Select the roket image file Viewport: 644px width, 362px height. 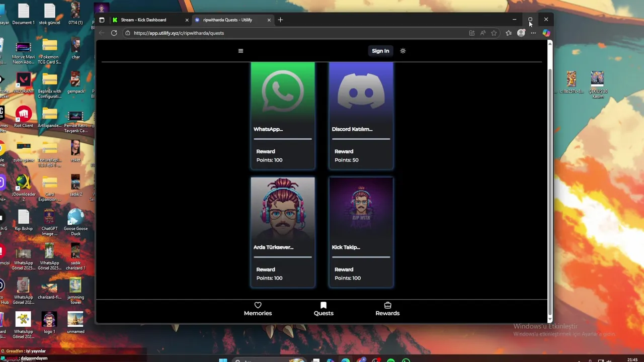point(75,152)
